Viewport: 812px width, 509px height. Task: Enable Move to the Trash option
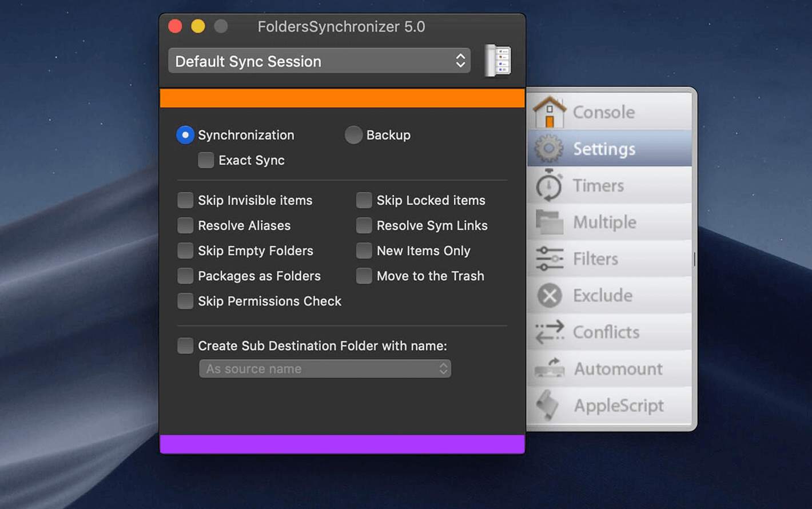[364, 276]
